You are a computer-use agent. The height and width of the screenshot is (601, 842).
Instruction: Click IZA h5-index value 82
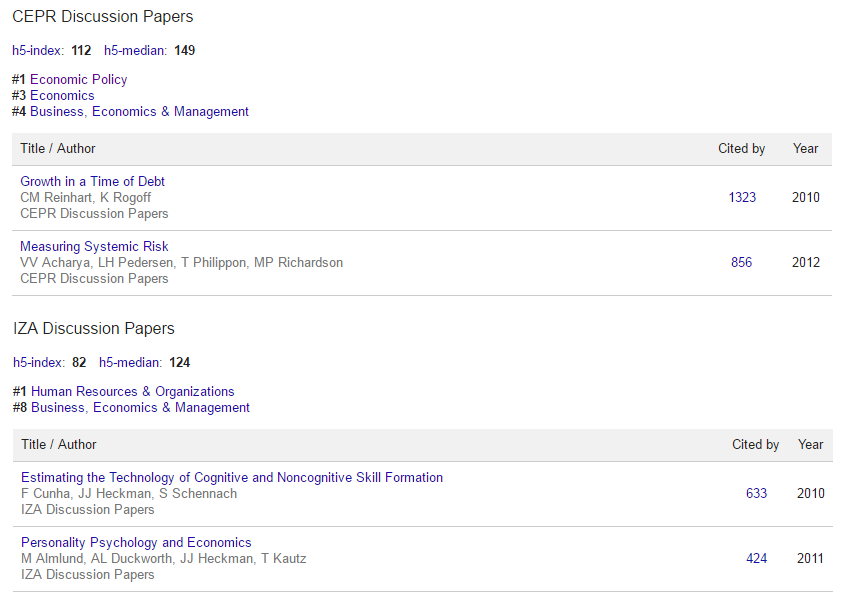[79, 363]
